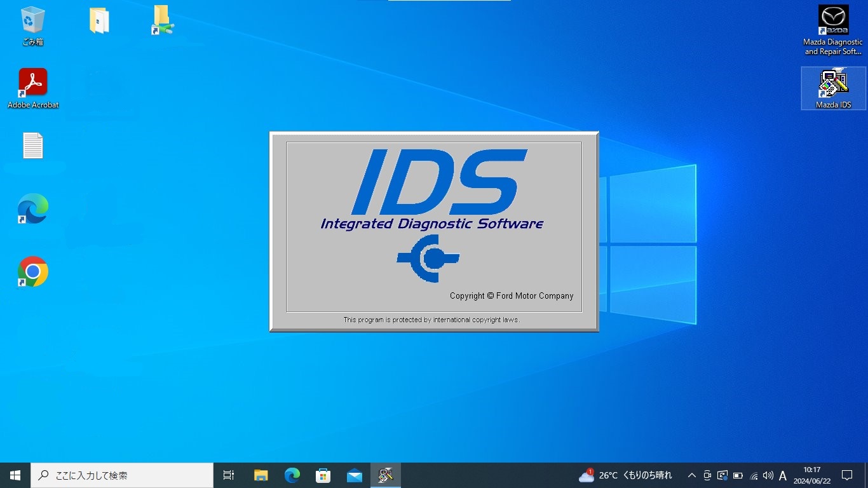The image size is (868, 488).
Task: Open the Wi-Fi network tray icon
Action: pos(754,475)
